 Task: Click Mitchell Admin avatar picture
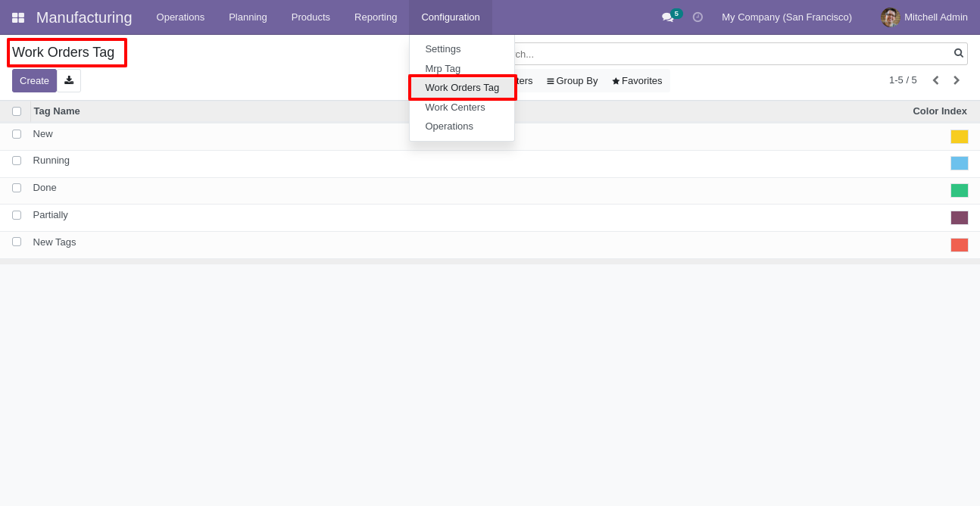pyautogui.click(x=890, y=17)
